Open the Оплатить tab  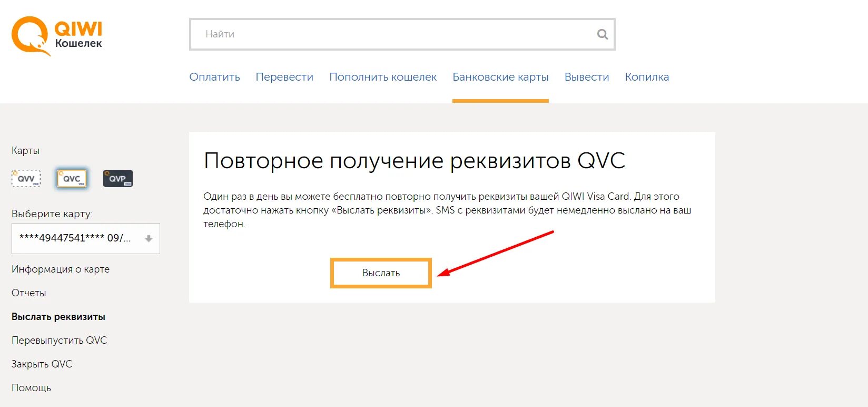tap(214, 77)
